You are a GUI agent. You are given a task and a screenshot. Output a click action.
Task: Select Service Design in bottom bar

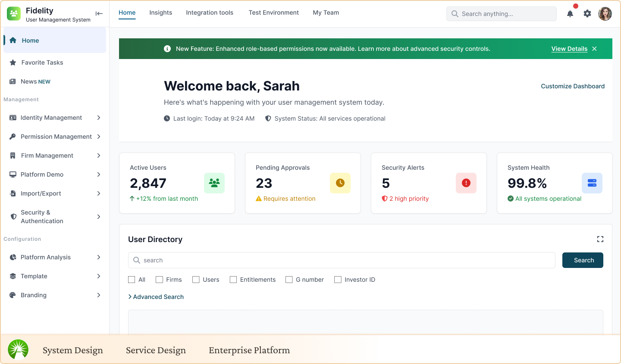click(156, 350)
